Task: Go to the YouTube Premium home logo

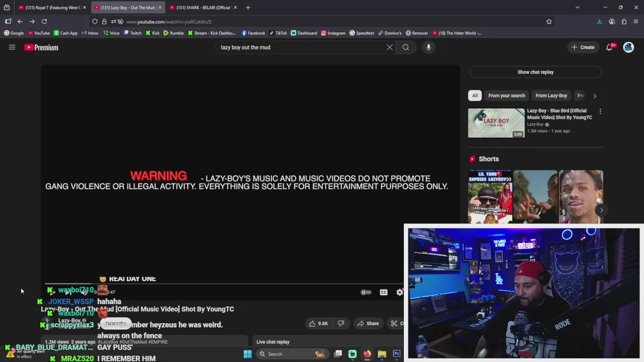Action: tap(41, 47)
